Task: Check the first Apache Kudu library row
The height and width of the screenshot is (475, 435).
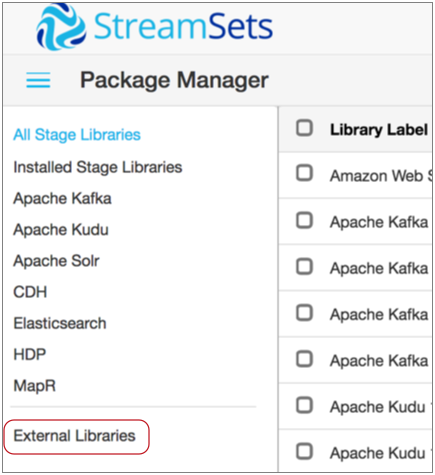Action: point(304,405)
